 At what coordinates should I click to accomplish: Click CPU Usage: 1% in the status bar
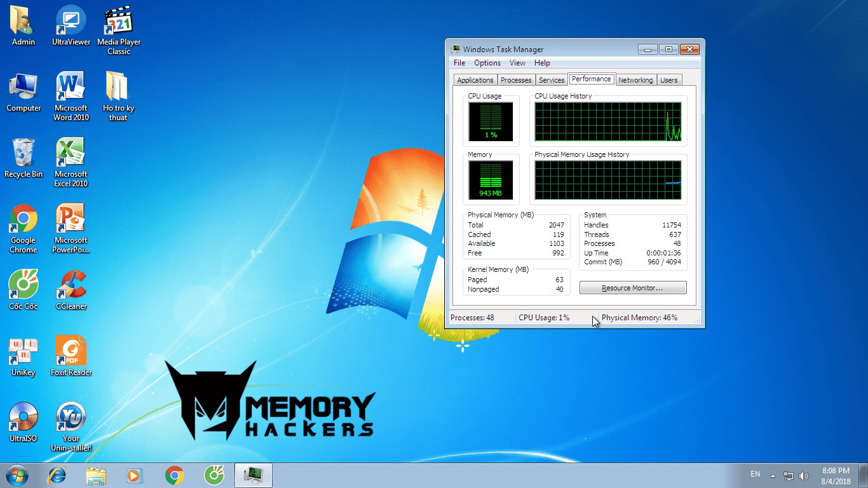pos(544,318)
